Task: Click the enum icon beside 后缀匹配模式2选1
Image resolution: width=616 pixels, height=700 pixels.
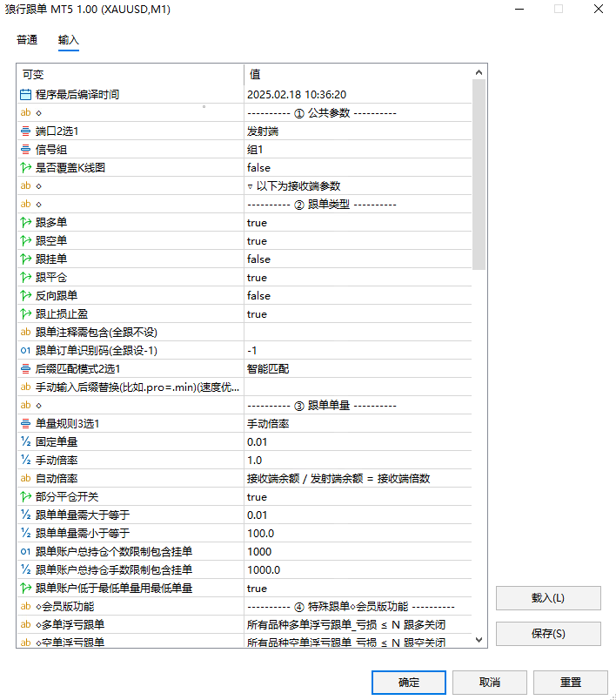Action: [x=26, y=369]
